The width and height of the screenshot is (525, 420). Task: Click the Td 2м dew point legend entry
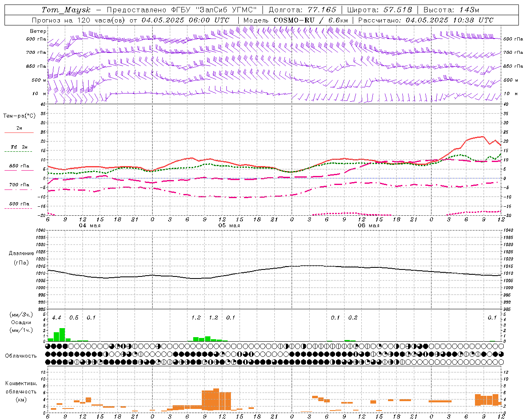19,147
